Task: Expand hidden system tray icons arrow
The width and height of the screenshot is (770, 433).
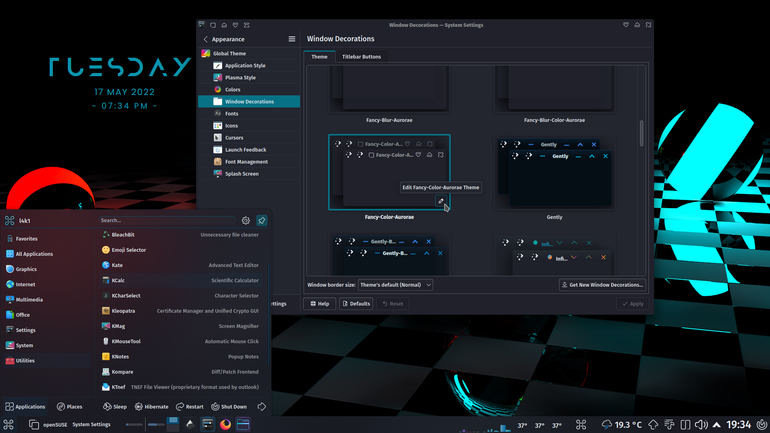Action: coord(717,425)
